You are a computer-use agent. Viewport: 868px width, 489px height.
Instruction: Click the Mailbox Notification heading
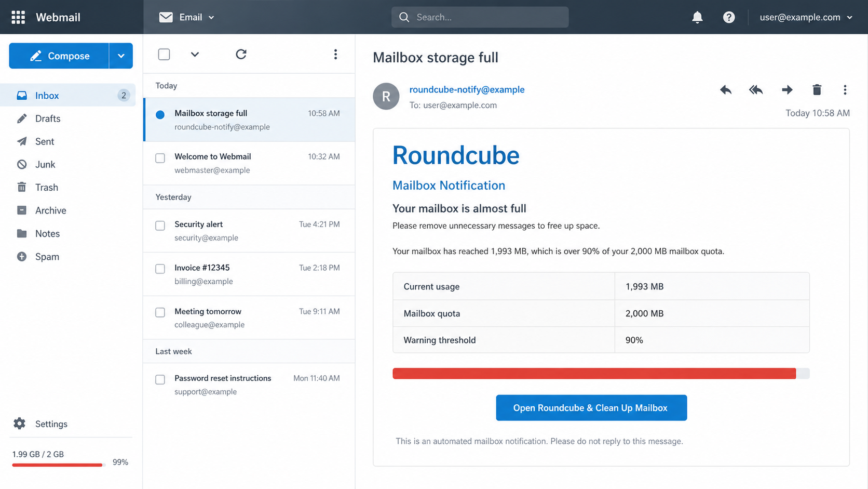pyautogui.click(x=449, y=186)
